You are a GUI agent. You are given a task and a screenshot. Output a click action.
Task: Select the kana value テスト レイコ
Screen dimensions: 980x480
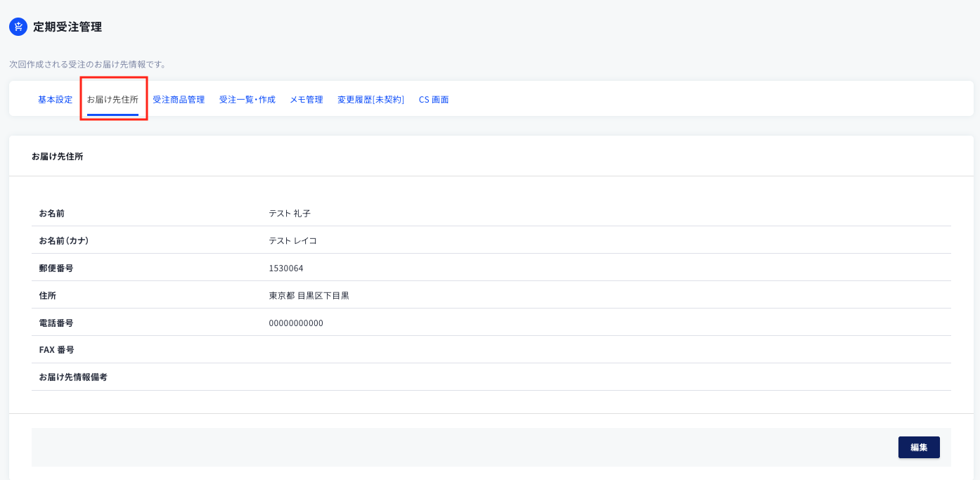coord(293,240)
